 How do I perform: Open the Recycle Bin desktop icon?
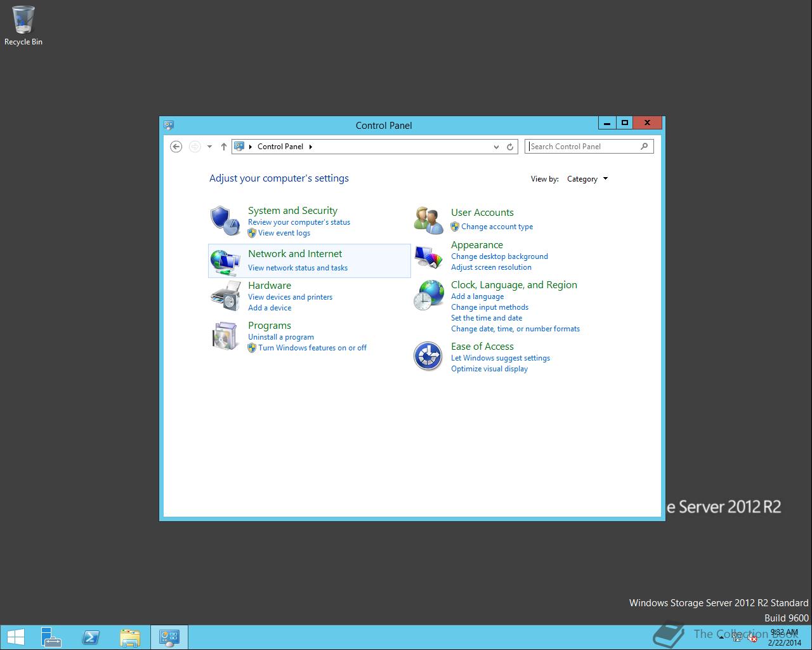point(23,26)
